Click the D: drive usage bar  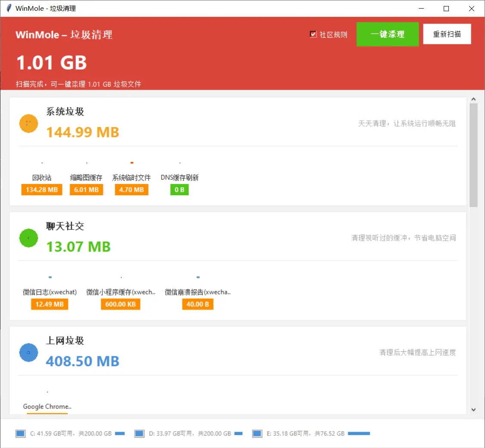tap(238, 433)
